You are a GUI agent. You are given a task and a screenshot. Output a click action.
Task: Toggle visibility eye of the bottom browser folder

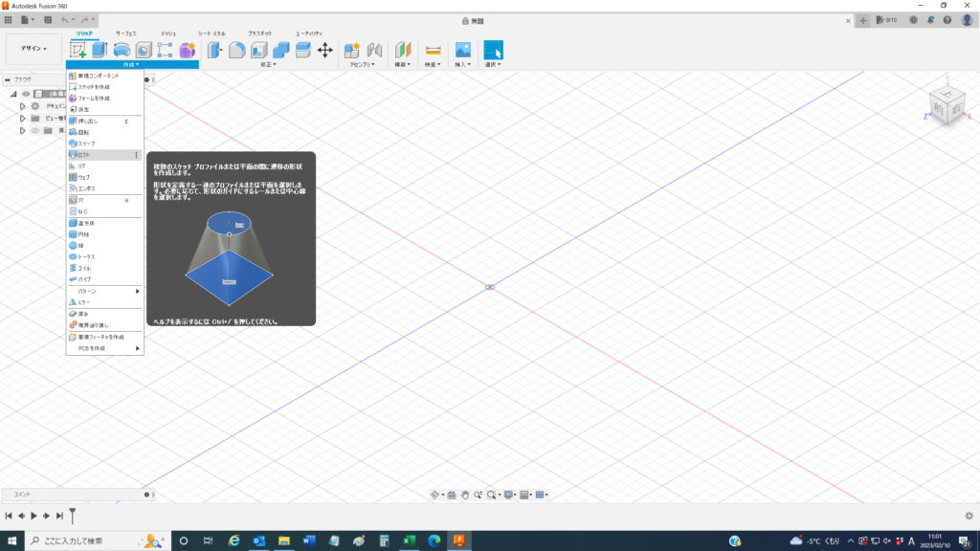[x=35, y=130]
